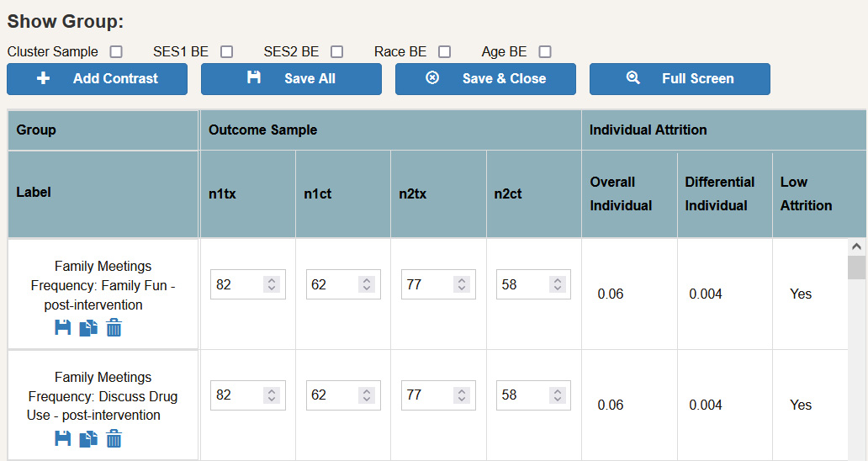Click the Individual Attrition header

click(725, 130)
